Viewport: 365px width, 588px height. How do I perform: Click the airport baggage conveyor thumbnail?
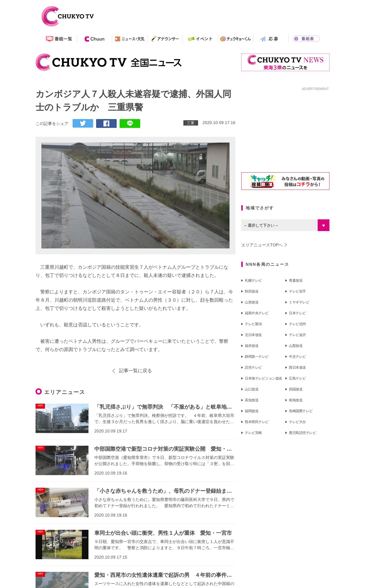point(62,460)
